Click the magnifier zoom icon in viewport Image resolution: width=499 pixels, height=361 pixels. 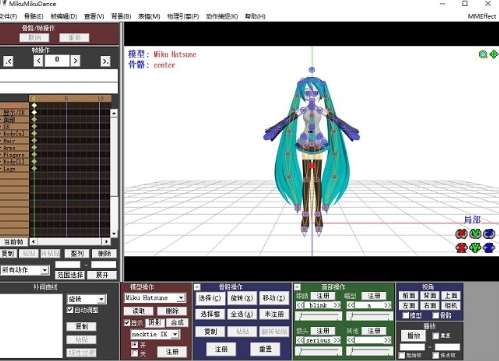483,54
